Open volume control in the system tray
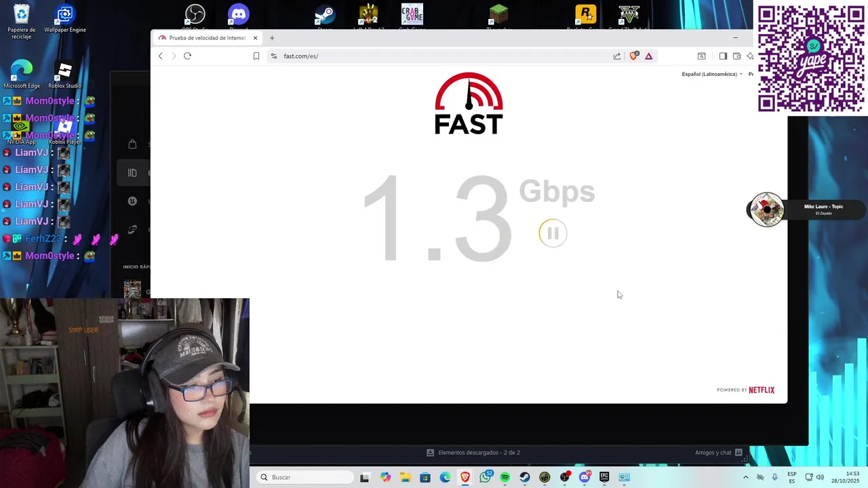 point(820,477)
